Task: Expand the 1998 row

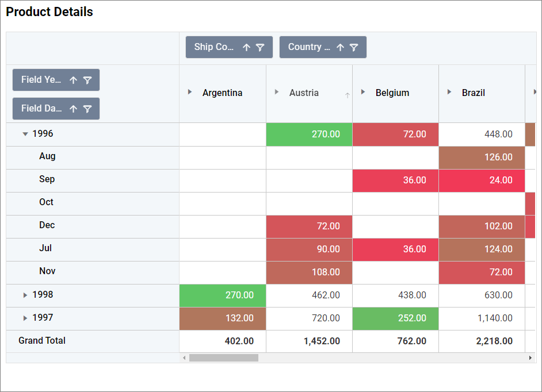Action: click(x=25, y=295)
